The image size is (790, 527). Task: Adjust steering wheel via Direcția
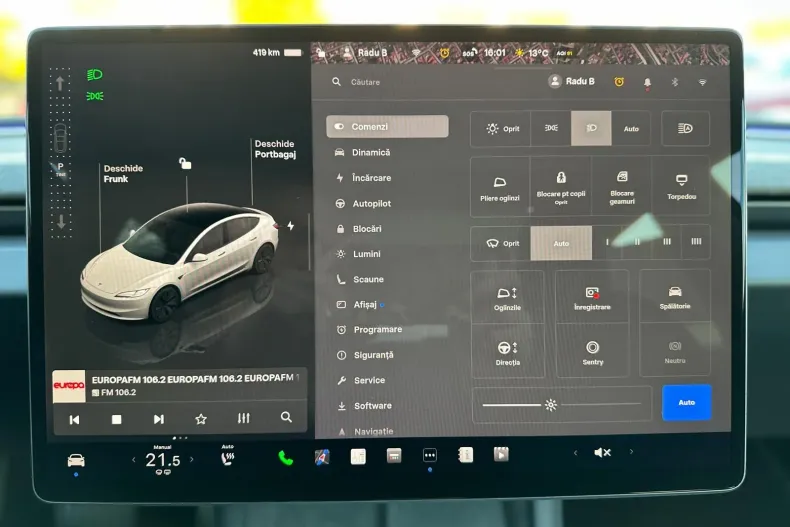point(507,353)
